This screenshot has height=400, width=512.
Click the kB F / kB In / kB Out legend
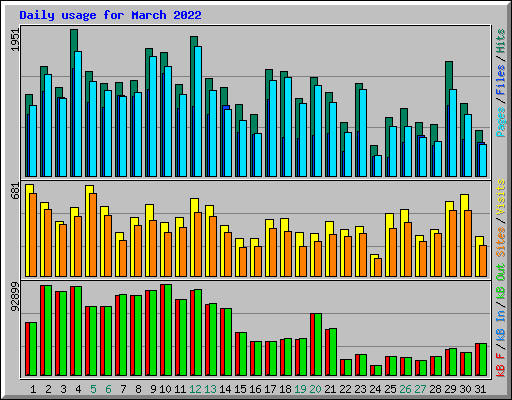pyautogui.click(x=501, y=320)
